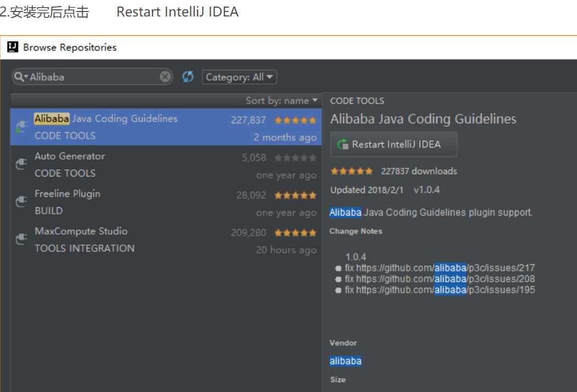Click the IntelliJ logo in the title bar
The width and height of the screenshot is (577, 392).
(x=13, y=47)
